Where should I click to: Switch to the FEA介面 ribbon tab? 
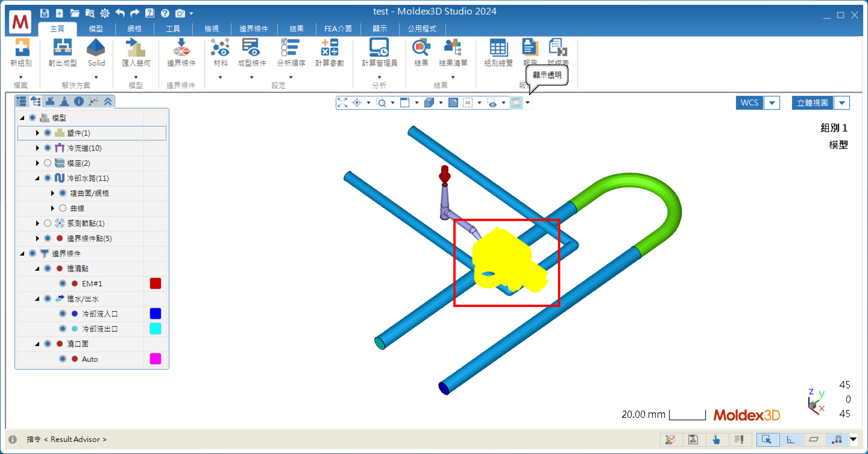click(x=338, y=29)
